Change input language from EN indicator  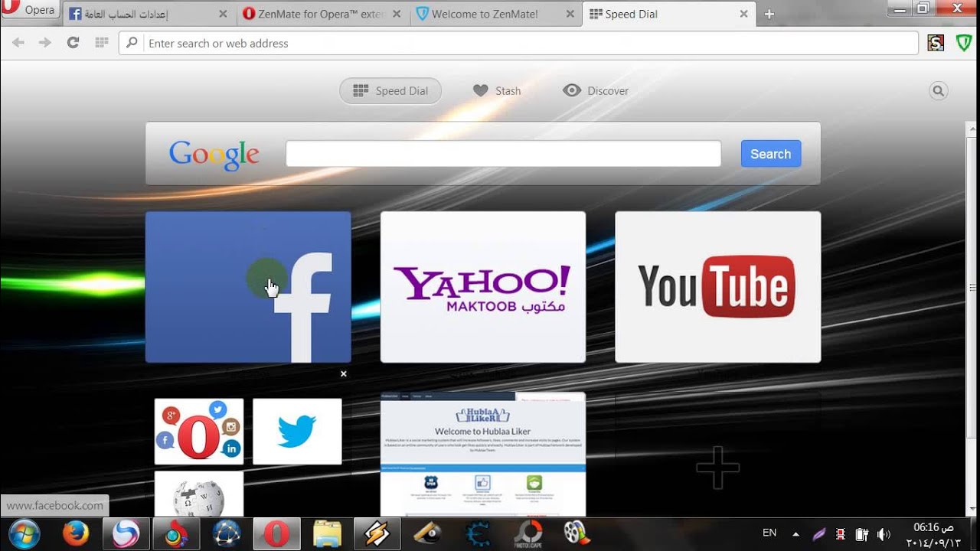pos(769,533)
